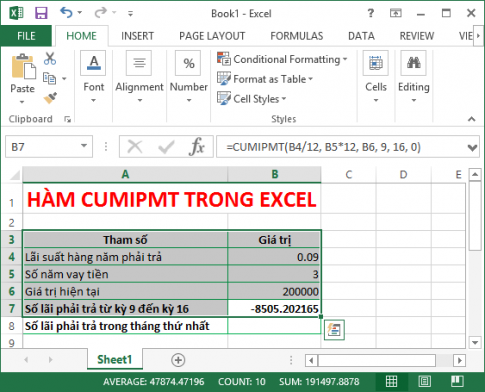This screenshot has width=485, height=392.
Task: Click the horizontal scrollbar left arrow
Action: 311,360
